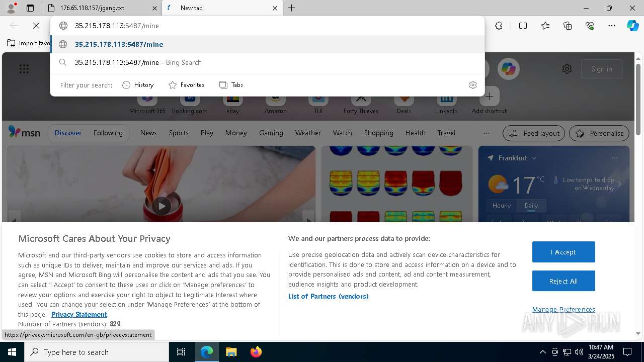
Task: Click the Reject All button
Action: (563, 281)
